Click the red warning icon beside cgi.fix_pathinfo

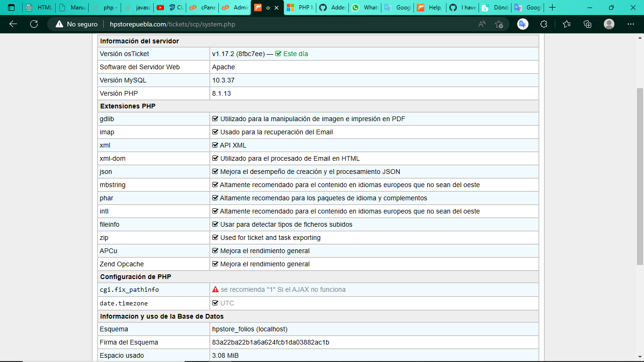pos(215,289)
